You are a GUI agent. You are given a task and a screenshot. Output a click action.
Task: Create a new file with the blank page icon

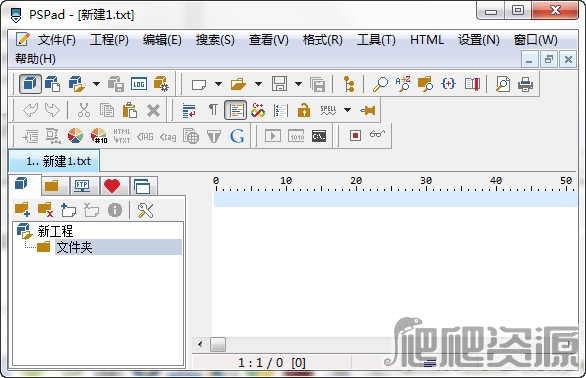[x=199, y=84]
